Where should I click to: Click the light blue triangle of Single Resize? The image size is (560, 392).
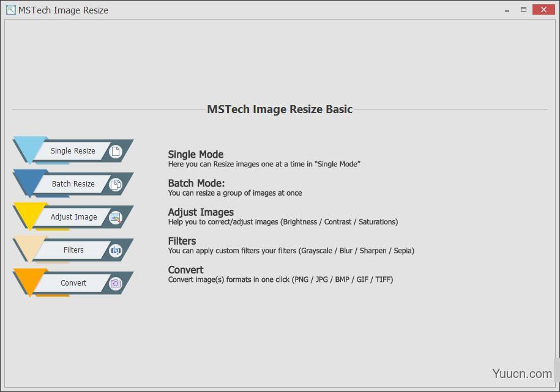point(30,148)
